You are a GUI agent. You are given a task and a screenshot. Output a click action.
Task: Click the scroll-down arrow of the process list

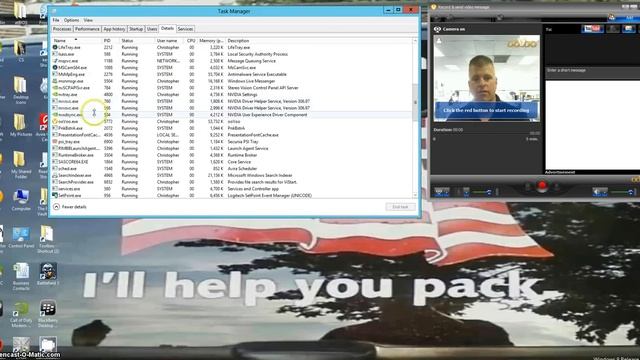click(x=415, y=196)
